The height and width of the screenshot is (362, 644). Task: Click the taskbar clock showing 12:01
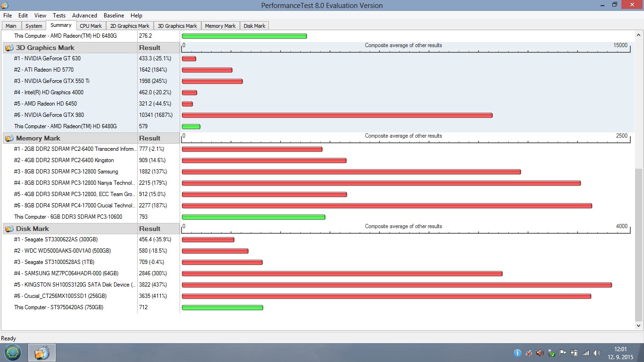click(x=620, y=349)
